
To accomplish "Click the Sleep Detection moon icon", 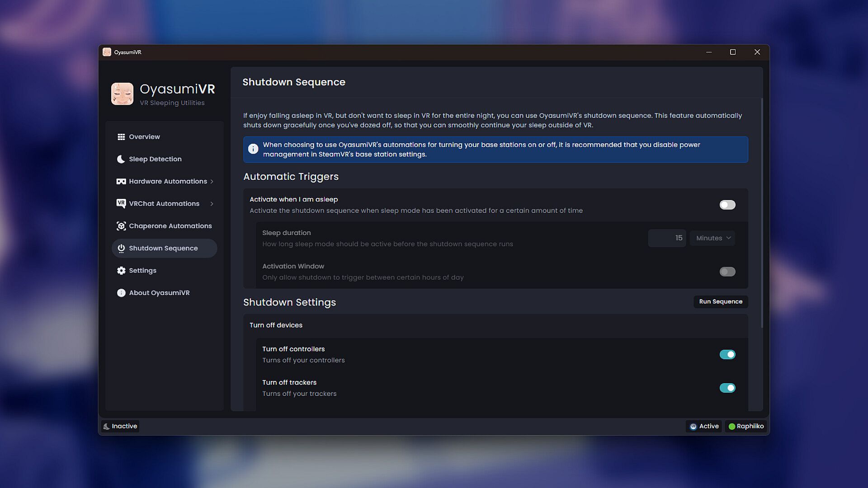I will [121, 159].
